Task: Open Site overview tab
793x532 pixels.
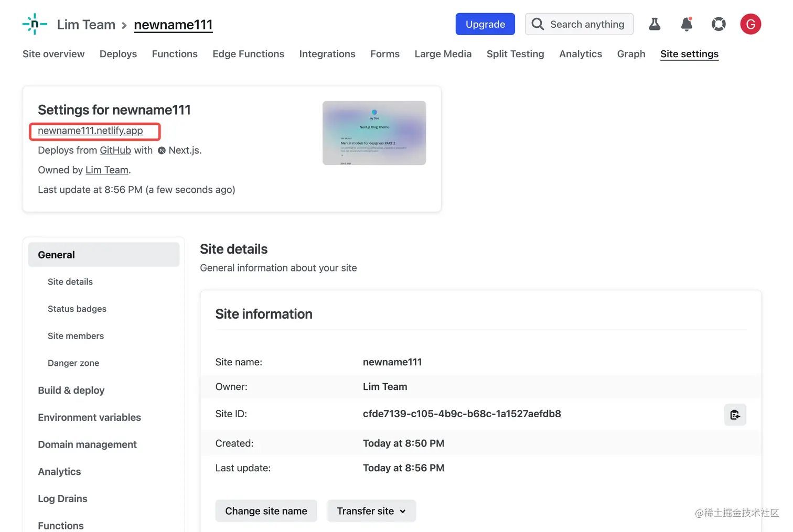Action: click(x=53, y=54)
